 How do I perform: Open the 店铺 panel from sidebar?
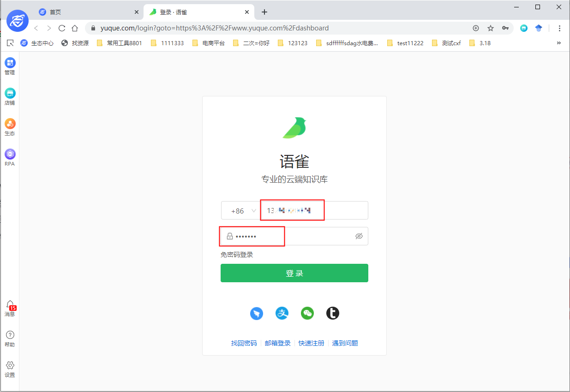(10, 96)
